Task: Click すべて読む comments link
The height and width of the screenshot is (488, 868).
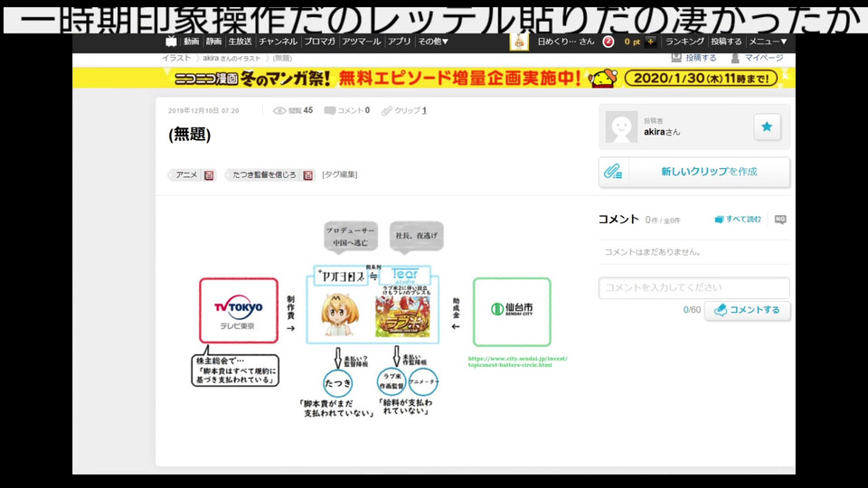Action: pos(738,219)
